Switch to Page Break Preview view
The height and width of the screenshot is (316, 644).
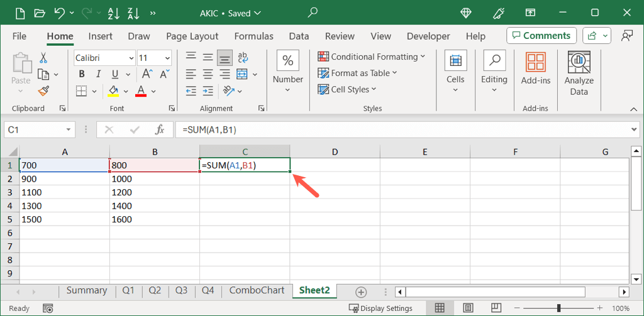click(496, 308)
